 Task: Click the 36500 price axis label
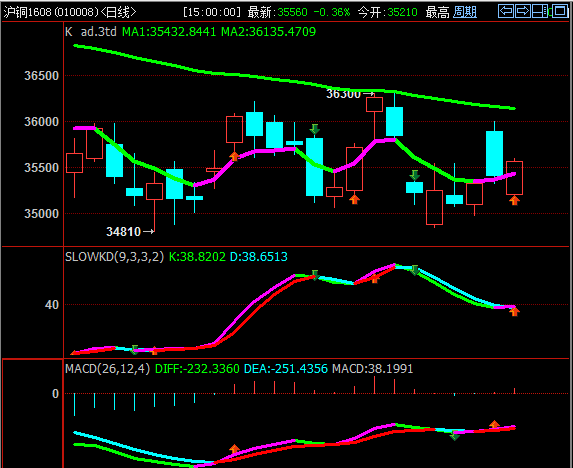pos(41,76)
